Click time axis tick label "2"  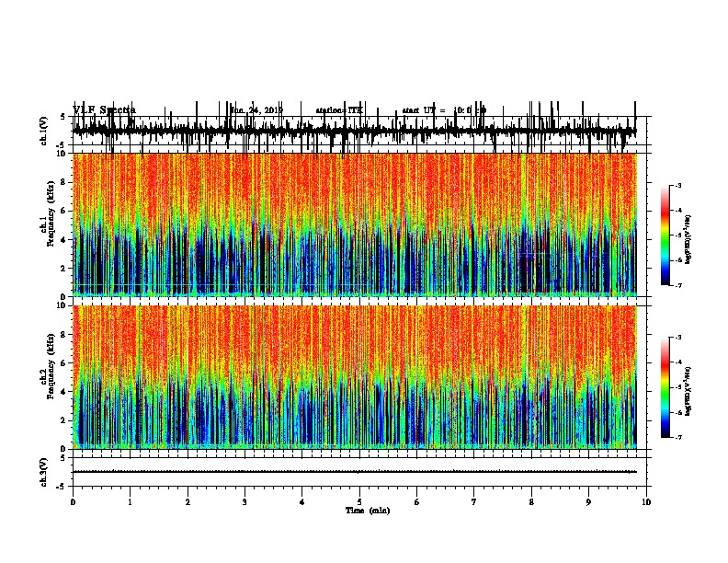click(188, 502)
